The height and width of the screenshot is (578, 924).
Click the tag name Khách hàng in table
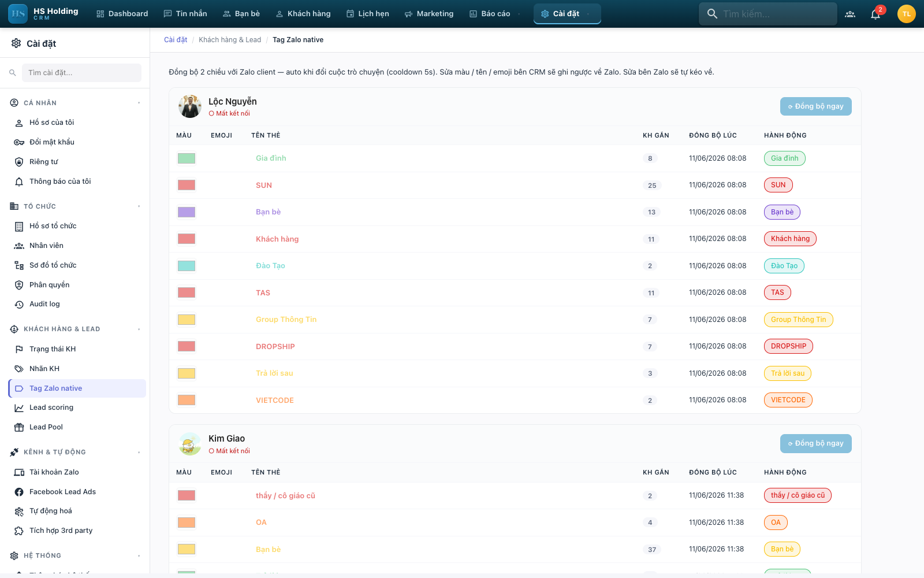click(277, 239)
